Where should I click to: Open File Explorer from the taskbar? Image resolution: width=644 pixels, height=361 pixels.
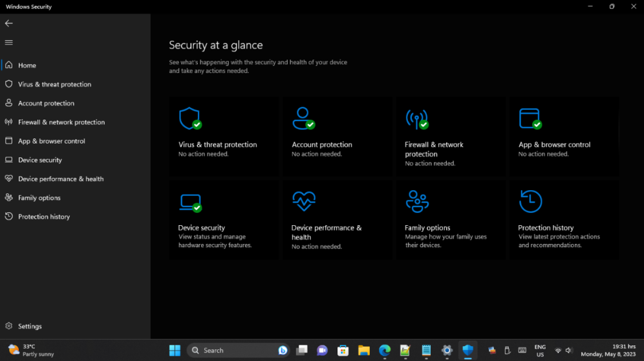tap(364, 350)
